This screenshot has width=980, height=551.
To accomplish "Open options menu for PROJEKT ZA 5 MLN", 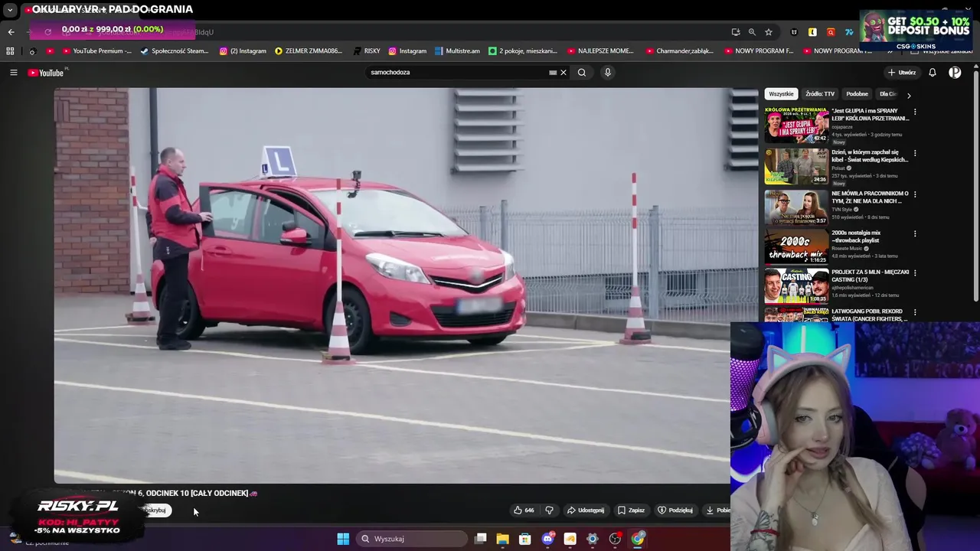I will click(915, 272).
